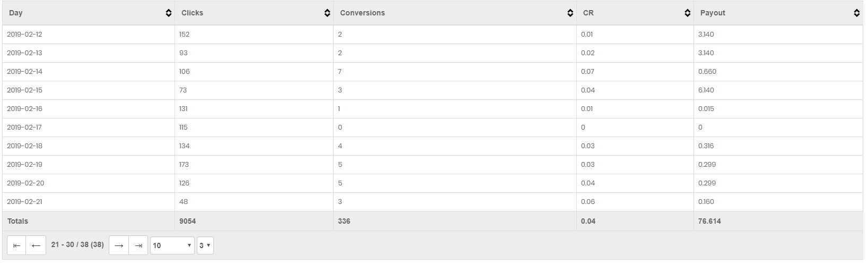Click the Payout column header label
The height and width of the screenshot is (263, 868).
713,13
